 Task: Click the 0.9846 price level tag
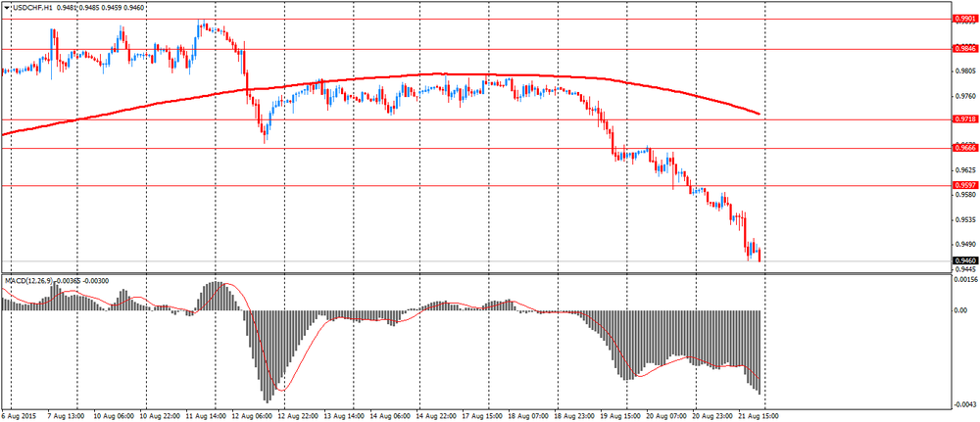tap(965, 49)
